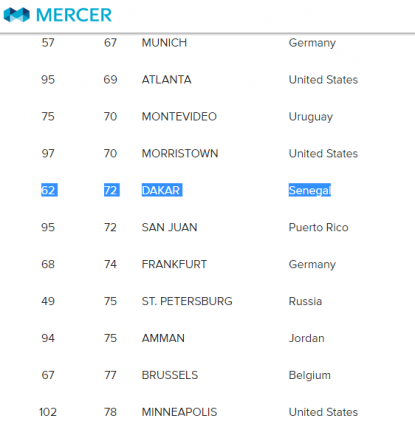Select the AMMAN city name
The height and width of the screenshot is (427, 415).
coord(163,338)
